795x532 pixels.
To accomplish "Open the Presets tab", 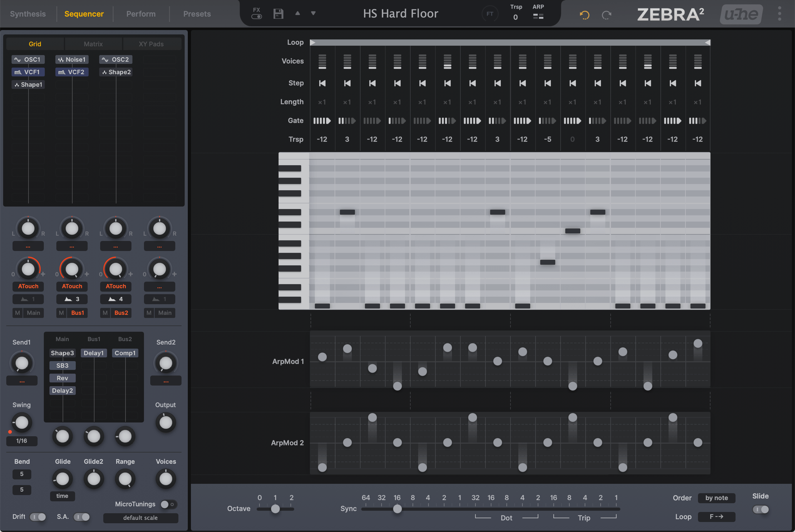I will [x=197, y=14].
